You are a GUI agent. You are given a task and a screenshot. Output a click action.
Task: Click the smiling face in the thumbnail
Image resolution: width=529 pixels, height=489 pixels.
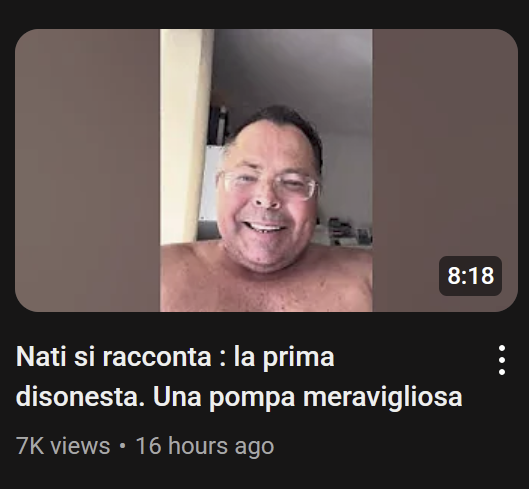coord(269,189)
